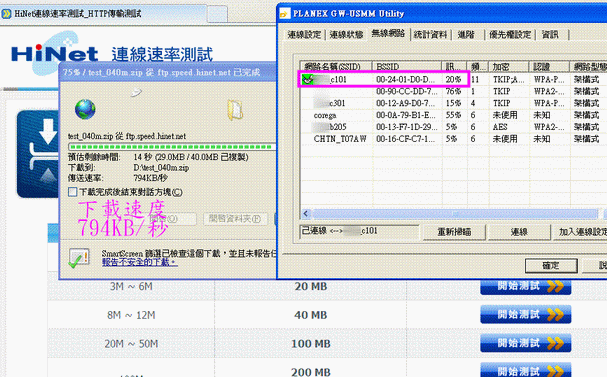The height and width of the screenshot is (377, 607).
Task: Click the 確定 button
Action: click(x=551, y=266)
